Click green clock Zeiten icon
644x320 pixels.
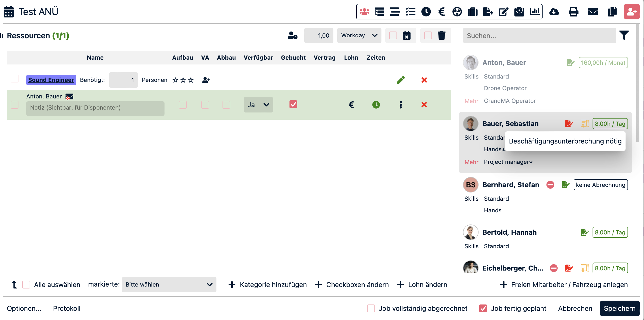376,105
